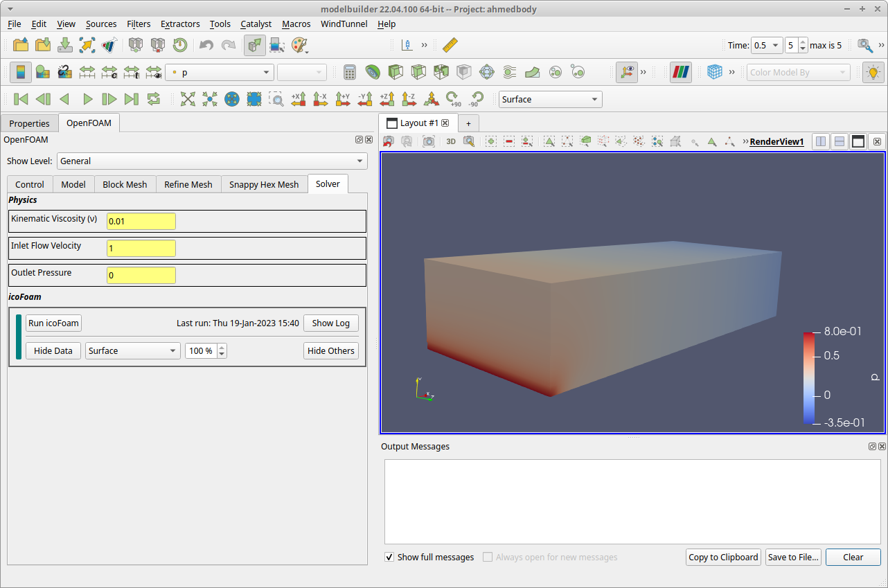This screenshot has width=888, height=588.
Task: Click the Redo arrow icon
Action: point(228,46)
